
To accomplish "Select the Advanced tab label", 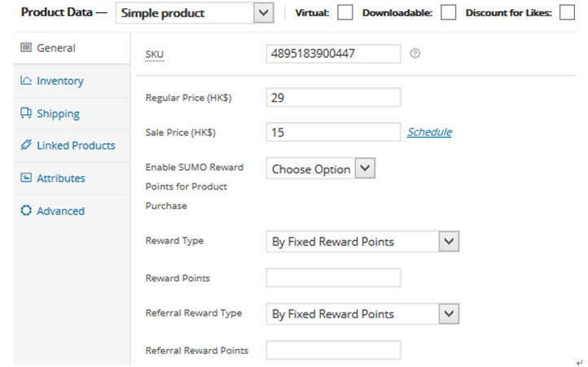I will 61,211.
